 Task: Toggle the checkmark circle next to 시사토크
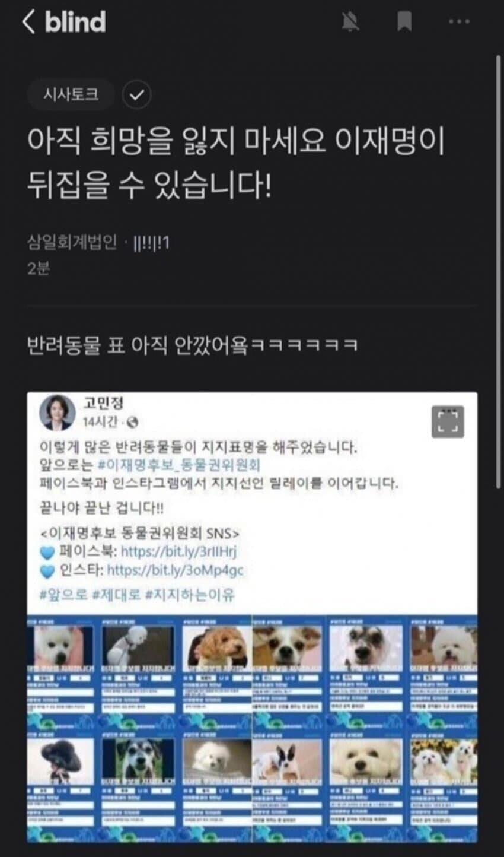tap(136, 95)
